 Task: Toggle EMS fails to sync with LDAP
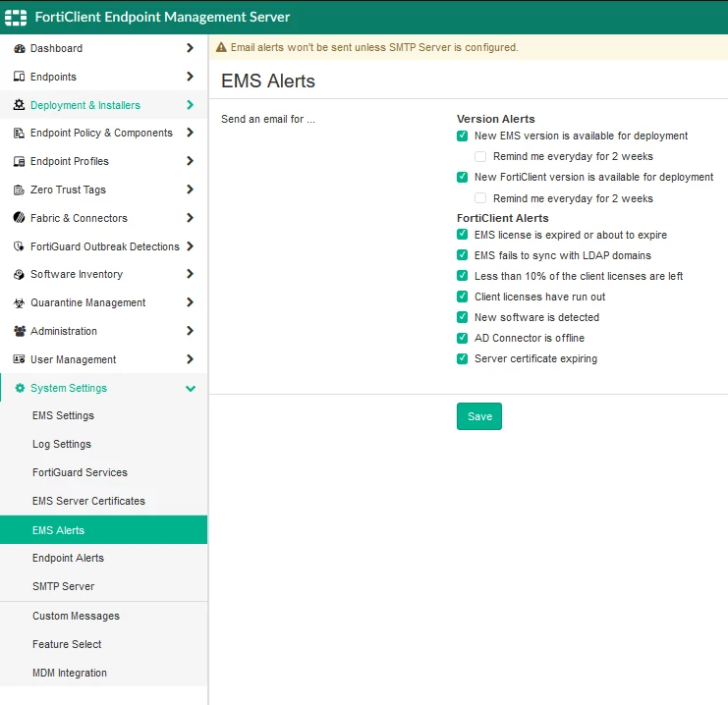[462, 255]
